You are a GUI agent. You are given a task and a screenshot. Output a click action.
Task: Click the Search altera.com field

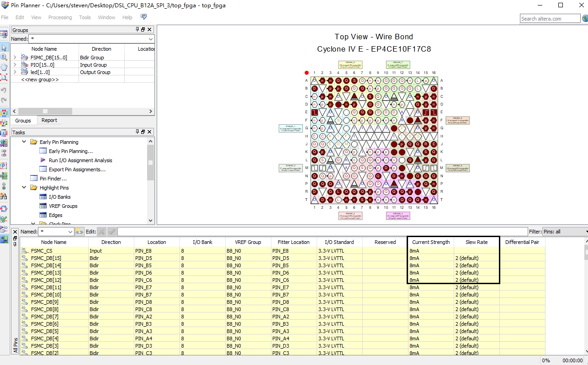548,18
